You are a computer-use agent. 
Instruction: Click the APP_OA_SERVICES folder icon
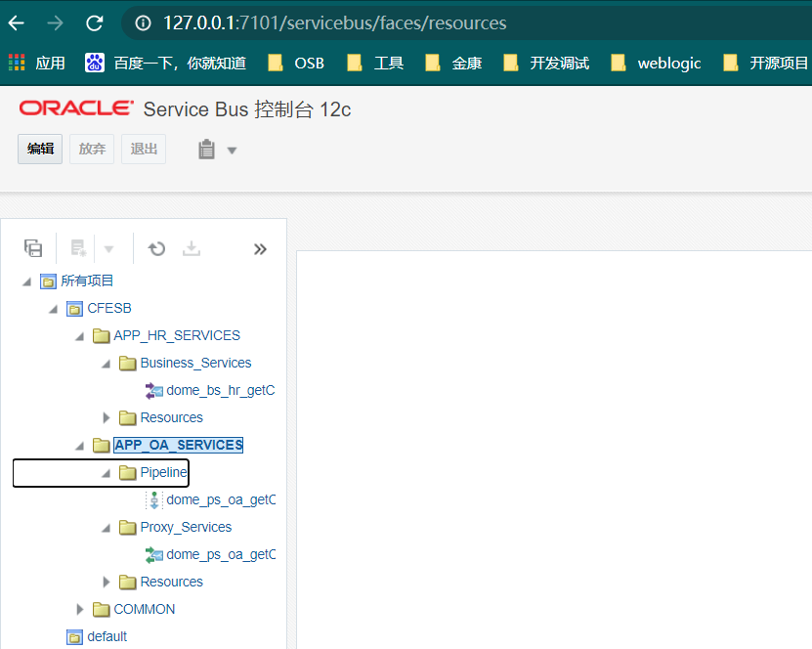click(x=101, y=445)
